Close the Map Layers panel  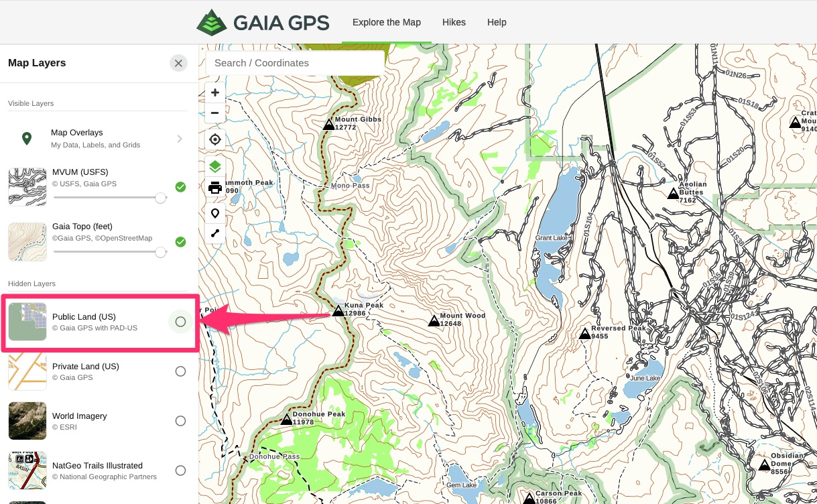pyautogui.click(x=178, y=63)
